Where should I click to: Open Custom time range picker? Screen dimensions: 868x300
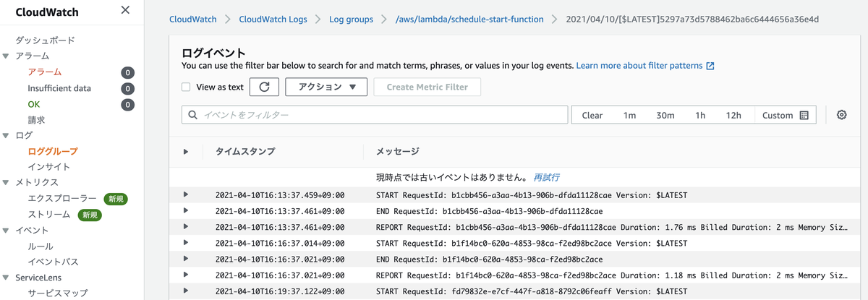click(x=785, y=115)
